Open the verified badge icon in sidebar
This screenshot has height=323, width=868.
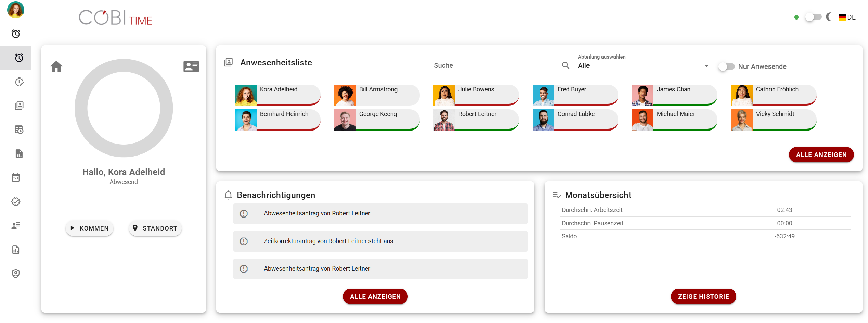click(x=16, y=201)
